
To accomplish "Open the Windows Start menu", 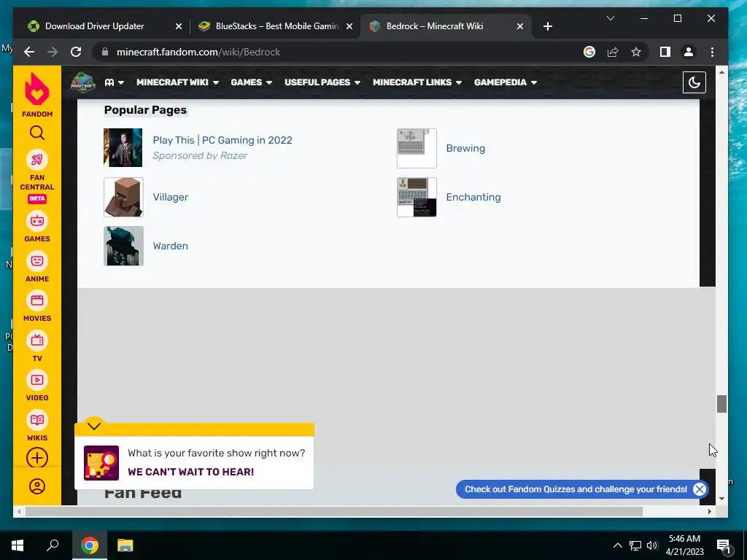I will 18,545.
